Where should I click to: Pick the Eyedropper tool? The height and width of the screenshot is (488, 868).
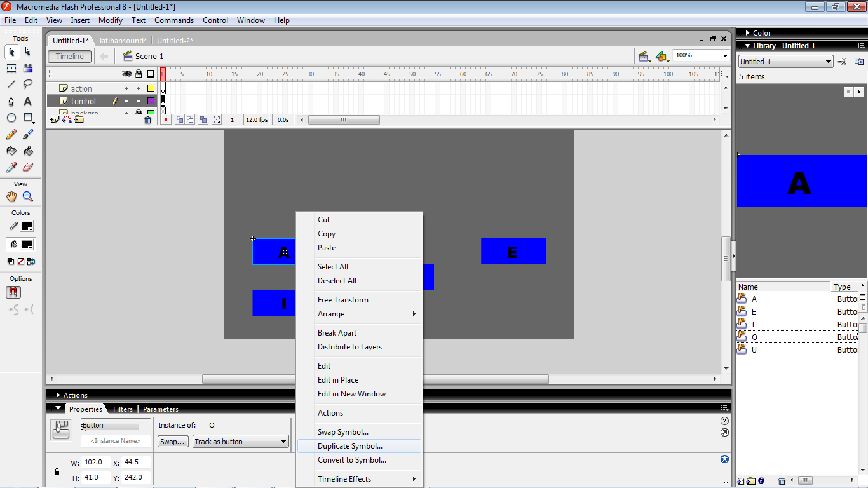[11, 168]
